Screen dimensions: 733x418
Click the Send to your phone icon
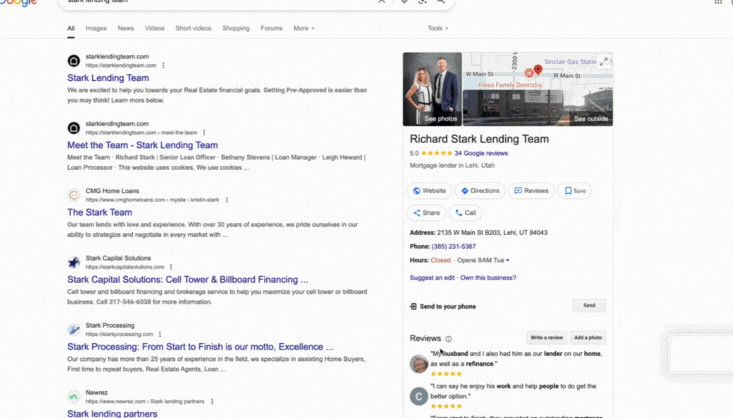(x=413, y=306)
